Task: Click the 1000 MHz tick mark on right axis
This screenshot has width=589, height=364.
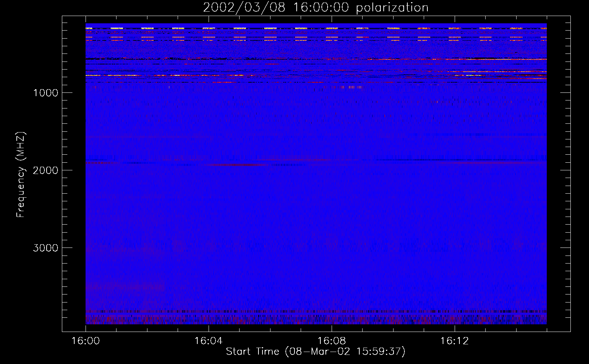Action: tap(565, 92)
